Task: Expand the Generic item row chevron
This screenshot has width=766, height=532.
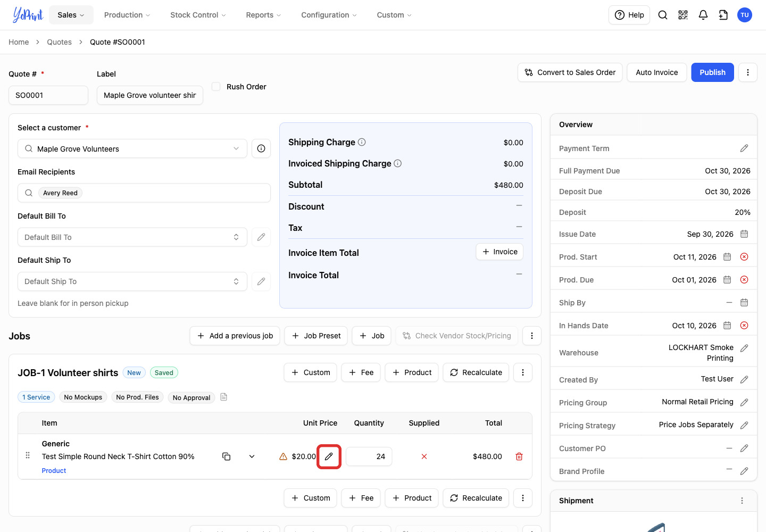Action: [x=252, y=456]
